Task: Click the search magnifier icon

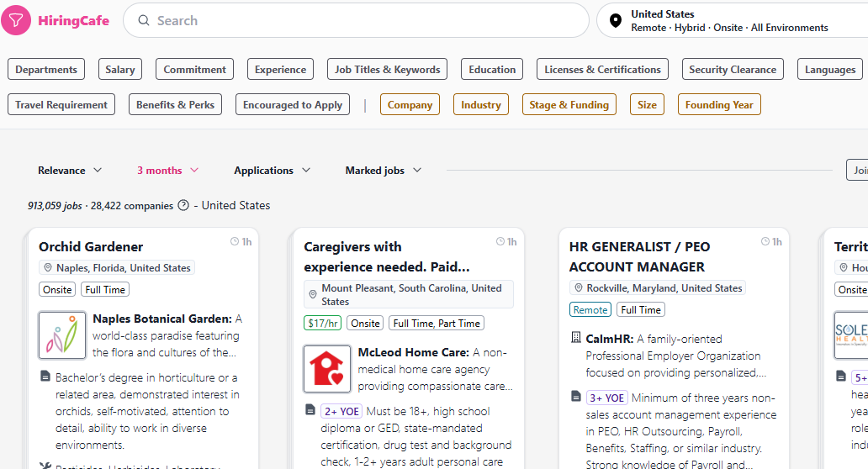Action: [144, 20]
